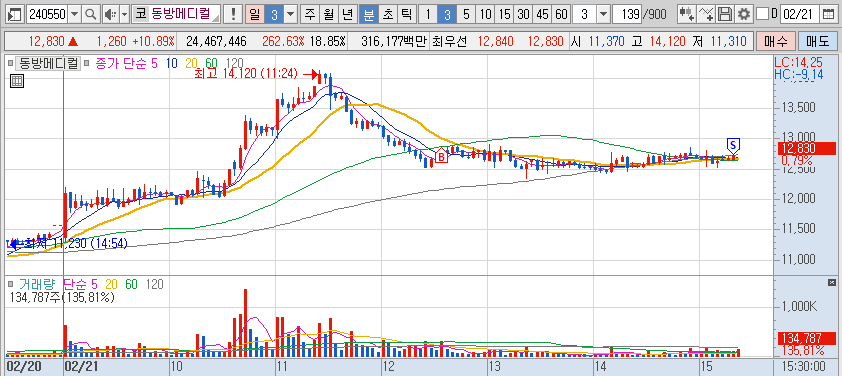The width and height of the screenshot is (842, 376).
Task: Save chart with the floppy disk icon
Action: pyautogui.click(x=725, y=15)
